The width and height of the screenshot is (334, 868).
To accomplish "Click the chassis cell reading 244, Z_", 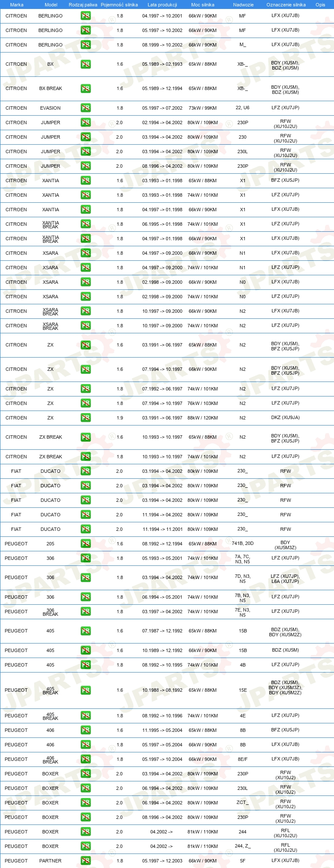I will 243,846.
